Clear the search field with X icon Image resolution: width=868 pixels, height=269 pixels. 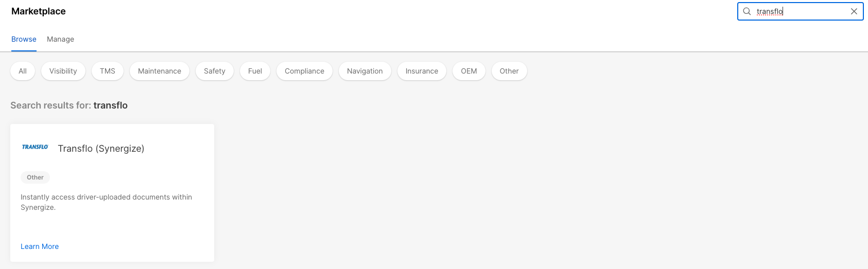(x=854, y=11)
